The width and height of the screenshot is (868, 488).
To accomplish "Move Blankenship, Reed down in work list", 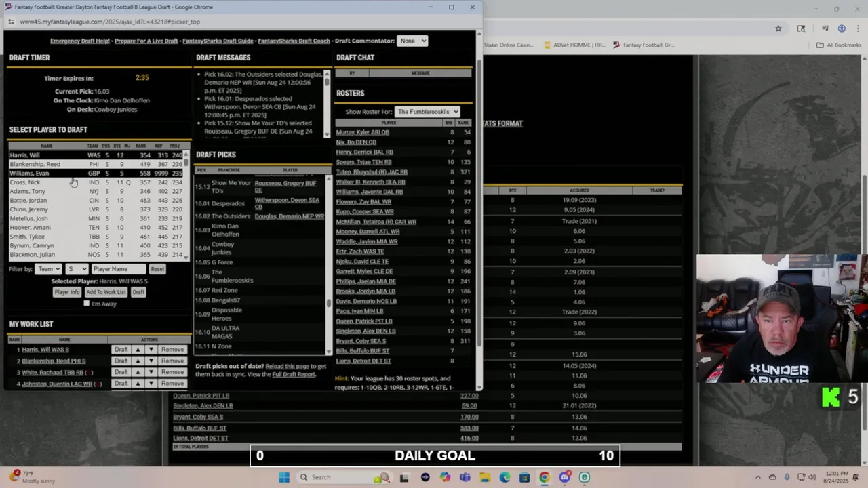I will (x=151, y=361).
